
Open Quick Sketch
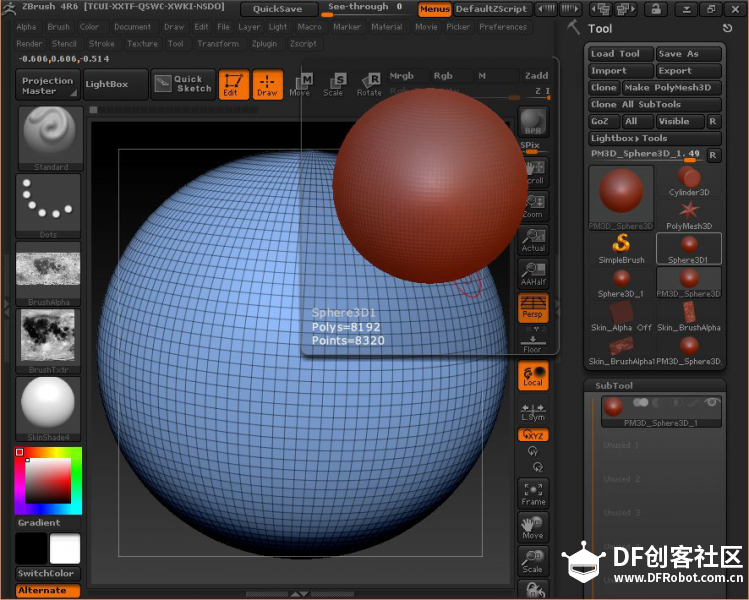point(183,84)
